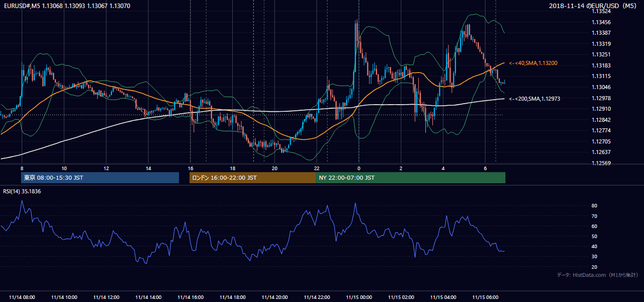
Task: Click the 11/15 06:00 bottom time label
Action: click(x=485, y=297)
